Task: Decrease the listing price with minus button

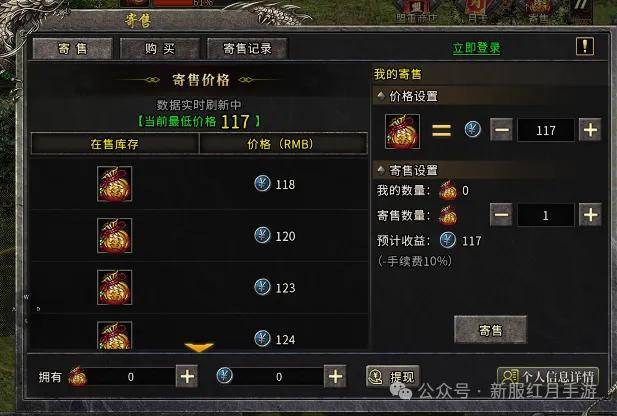Action: (501, 130)
